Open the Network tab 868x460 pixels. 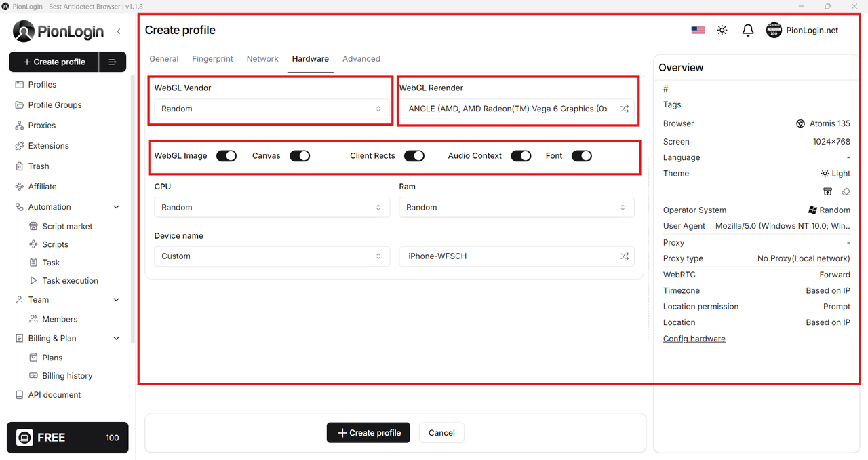coord(262,59)
